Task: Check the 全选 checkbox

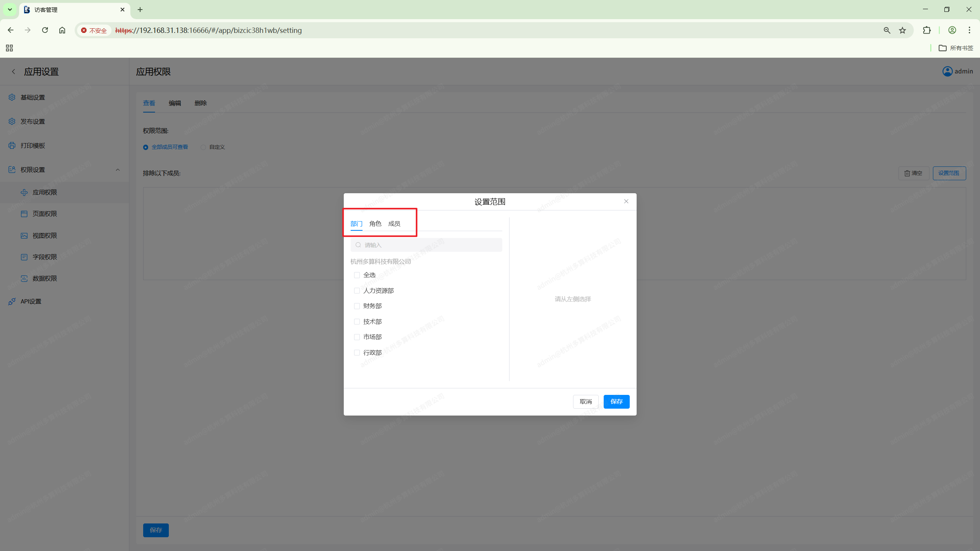Action: pyautogui.click(x=357, y=275)
